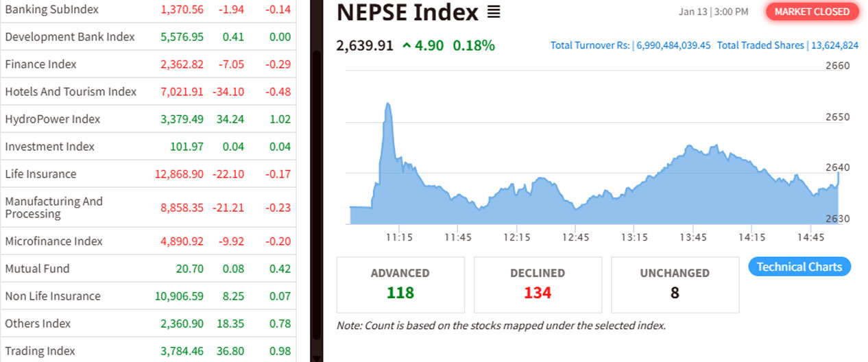
Task: Open the NEPSE Index hamburger menu icon
Action: tap(494, 12)
